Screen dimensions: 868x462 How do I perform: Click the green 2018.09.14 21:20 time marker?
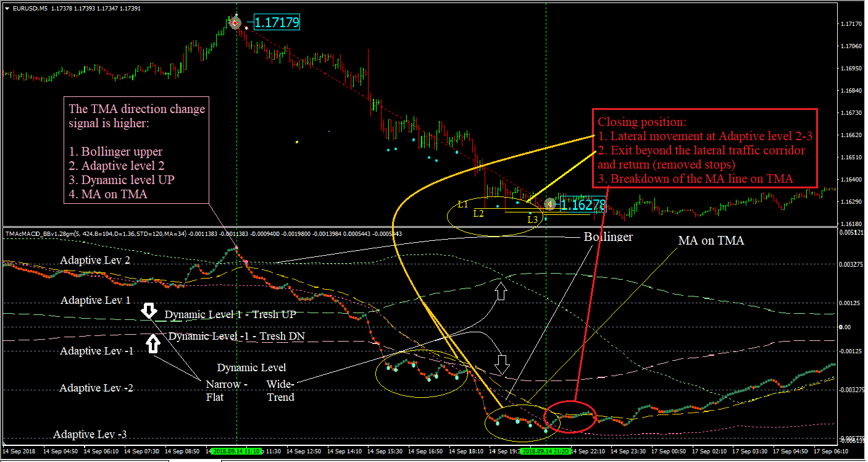pos(546,452)
